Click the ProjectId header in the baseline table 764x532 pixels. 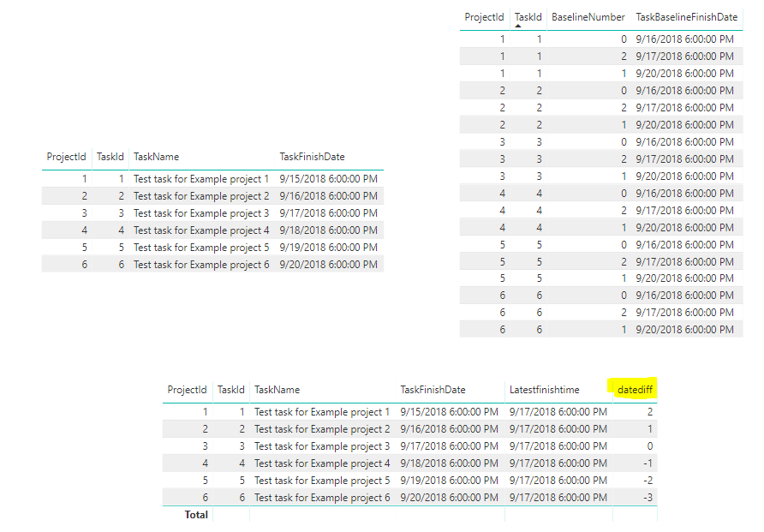point(484,17)
